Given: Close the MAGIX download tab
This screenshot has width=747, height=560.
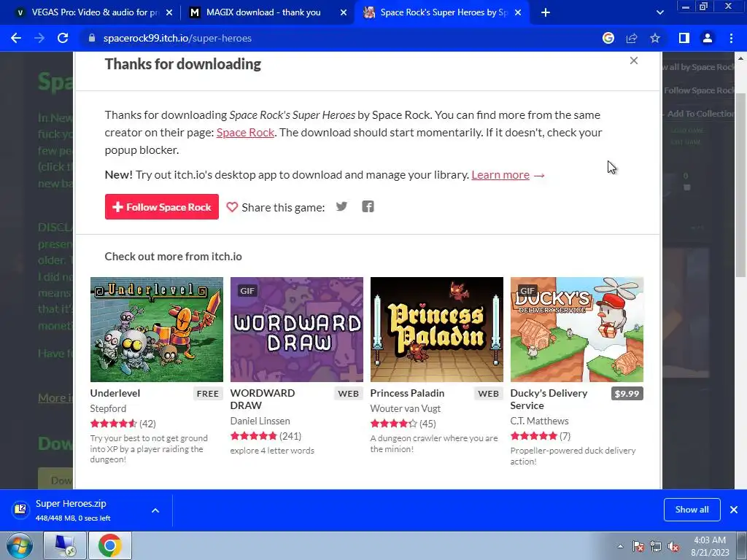Looking at the screenshot, I should point(344,12).
